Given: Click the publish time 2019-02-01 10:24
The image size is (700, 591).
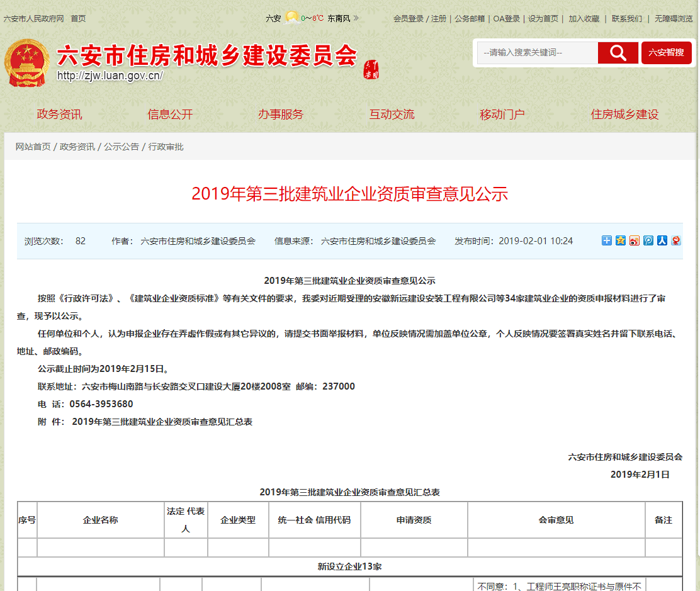Looking at the screenshot, I should (536, 241).
